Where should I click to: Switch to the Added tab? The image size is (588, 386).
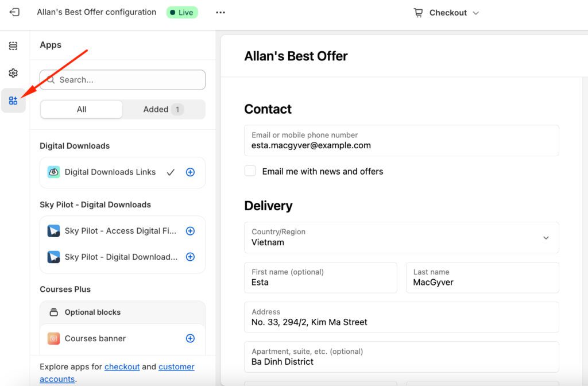coord(163,109)
